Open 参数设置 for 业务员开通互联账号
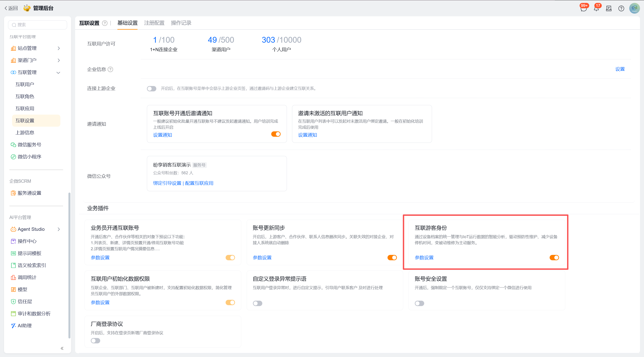 (100, 258)
